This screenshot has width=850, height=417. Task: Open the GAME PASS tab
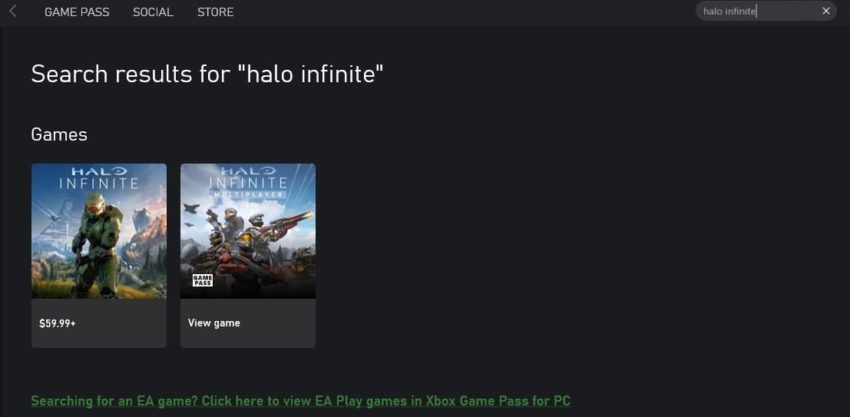point(77,12)
